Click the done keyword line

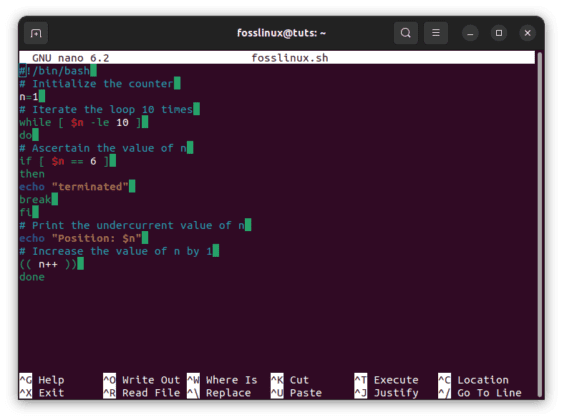coord(32,277)
